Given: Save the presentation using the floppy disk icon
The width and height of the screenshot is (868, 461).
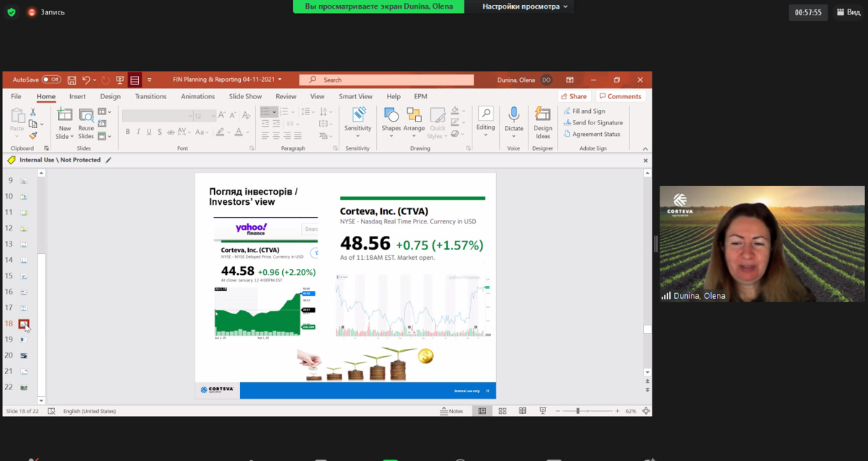Looking at the screenshot, I should (x=72, y=80).
